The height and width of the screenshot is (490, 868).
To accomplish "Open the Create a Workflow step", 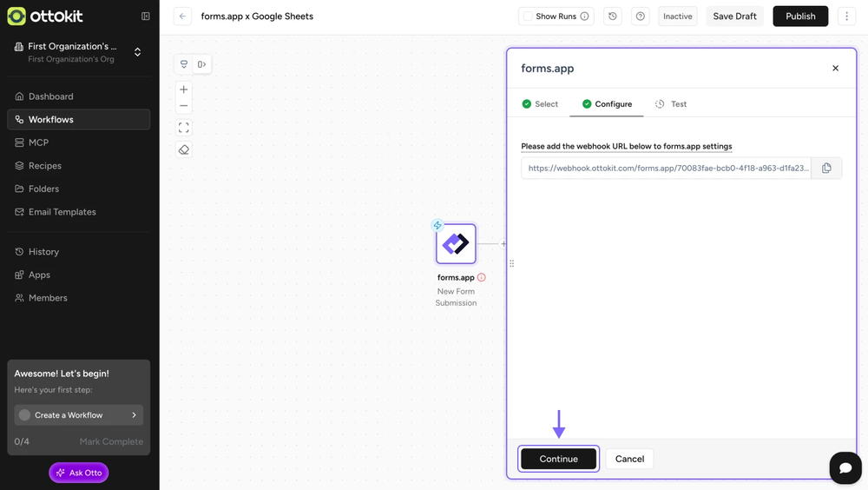I will (x=79, y=415).
